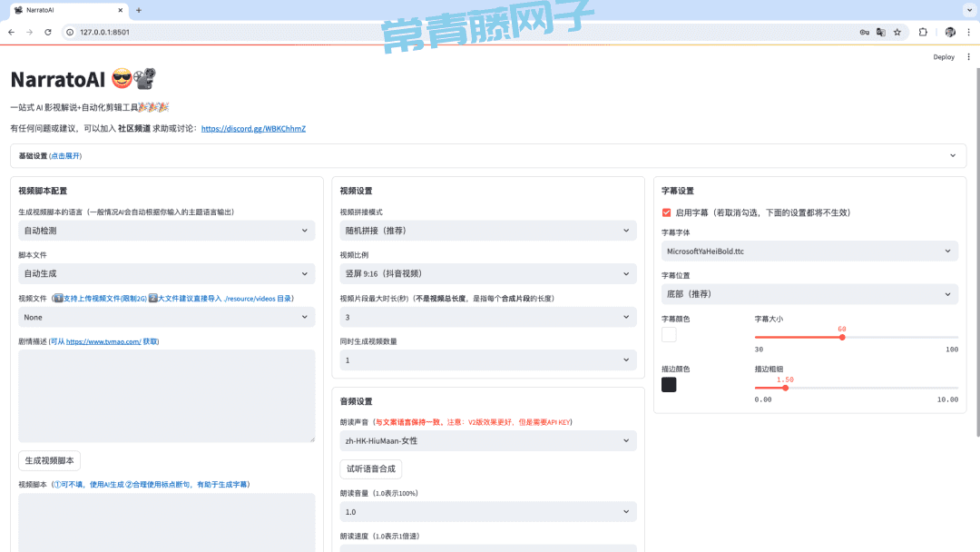Select the NarratoAI browser tab
Screen dimensions: 980x552
coord(69,10)
